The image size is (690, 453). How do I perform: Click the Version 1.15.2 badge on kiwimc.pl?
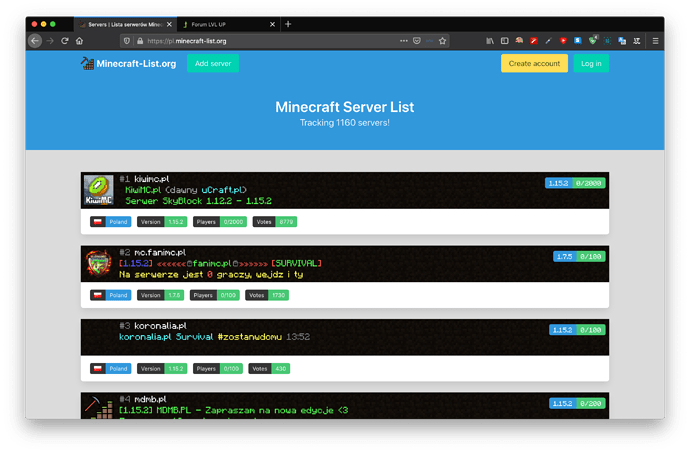coord(162,222)
